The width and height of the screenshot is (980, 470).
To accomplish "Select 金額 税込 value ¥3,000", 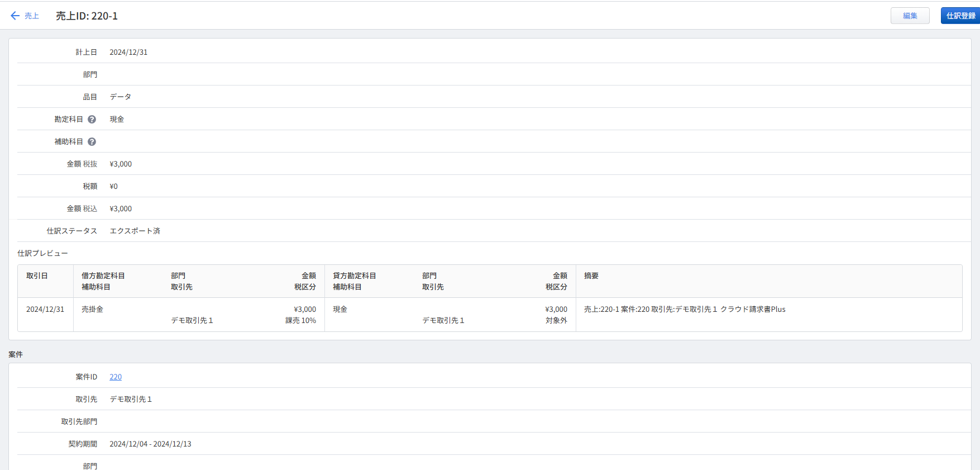I will [x=121, y=208].
